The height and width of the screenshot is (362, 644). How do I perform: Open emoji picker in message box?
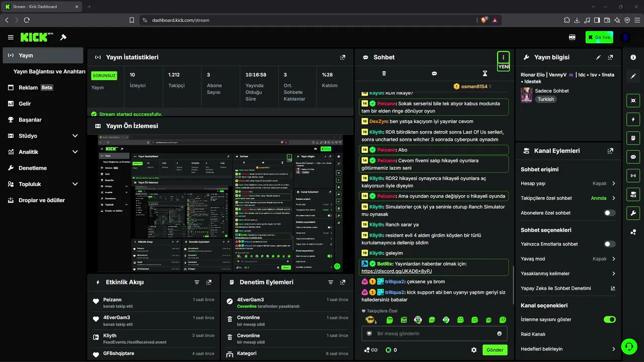pos(500,333)
